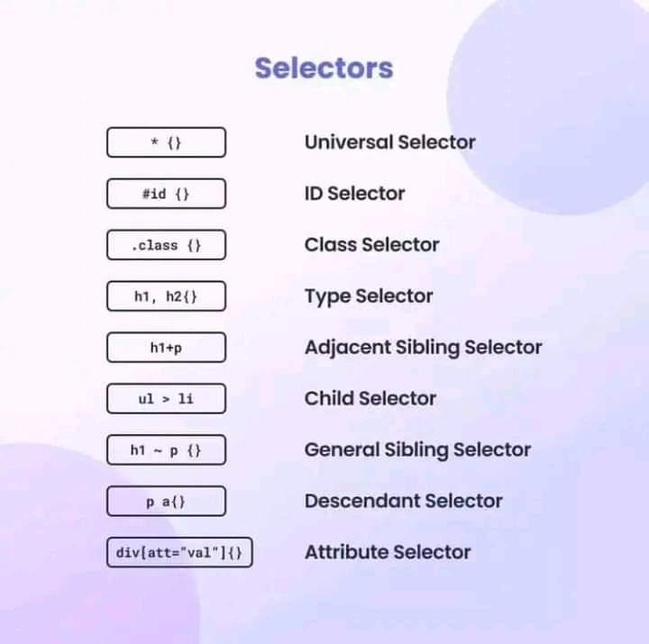This screenshot has height=644, width=649.
Task: Click the "h1+p" code box
Action: [167, 348]
